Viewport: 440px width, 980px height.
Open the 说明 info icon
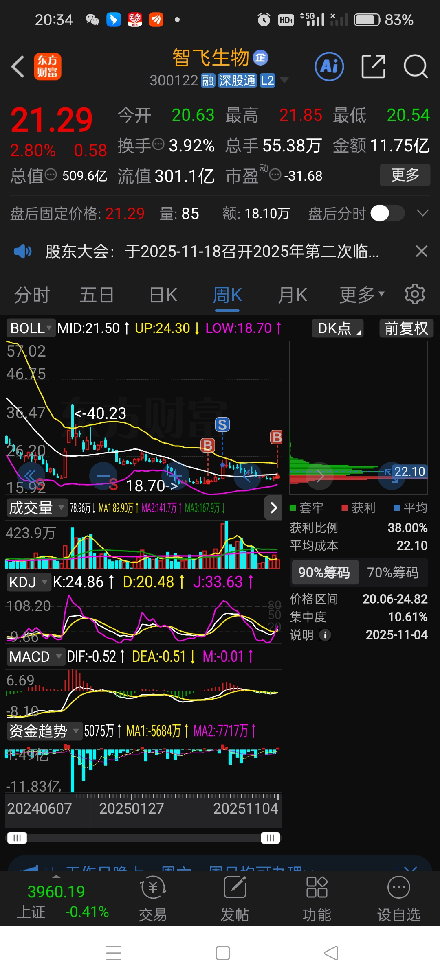coord(325,635)
